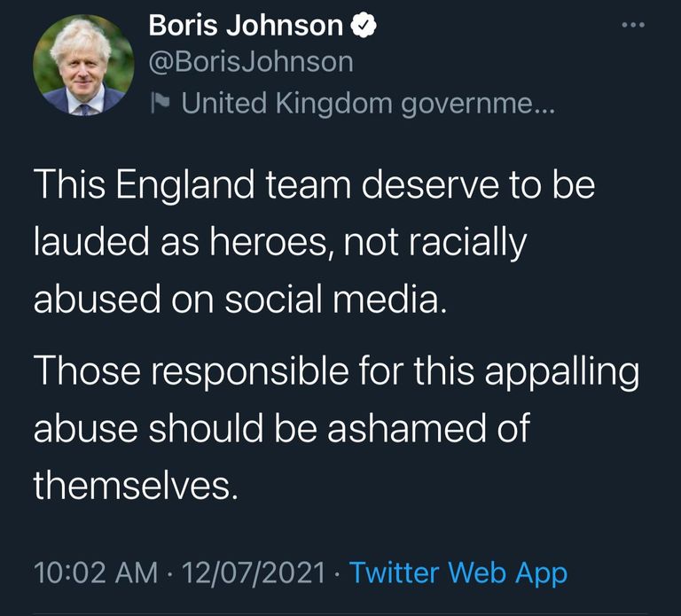Click the government flag icon
681x616 pixels.
pos(161,104)
